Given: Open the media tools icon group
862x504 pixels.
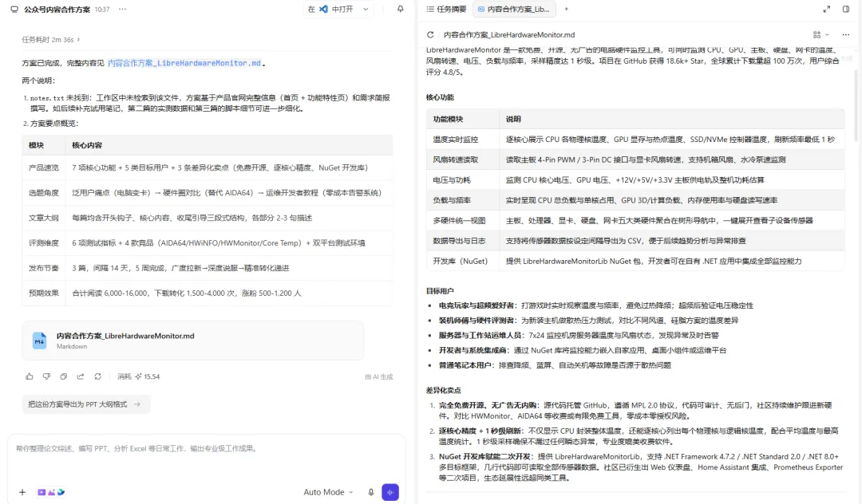Looking at the screenshot, I should pos(50,492).
